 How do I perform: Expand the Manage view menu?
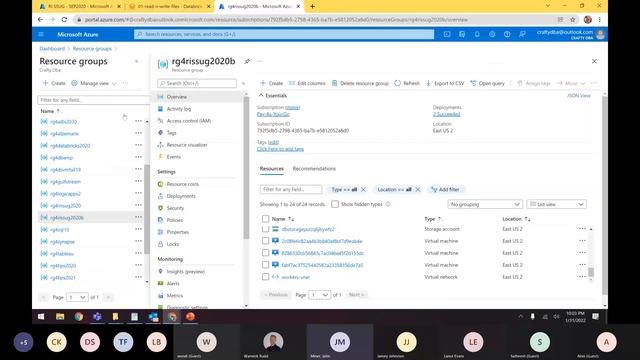[x=94, y=83]
